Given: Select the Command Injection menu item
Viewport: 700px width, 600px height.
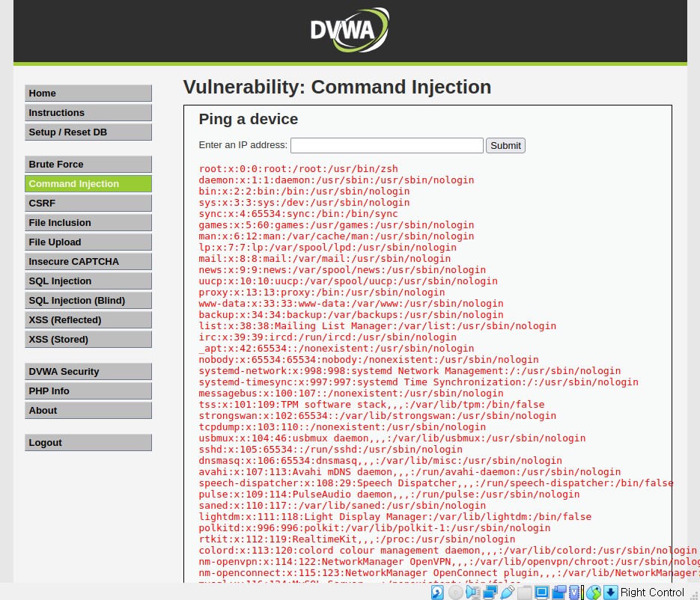Looking at the screenshot, I should [88, 184].
